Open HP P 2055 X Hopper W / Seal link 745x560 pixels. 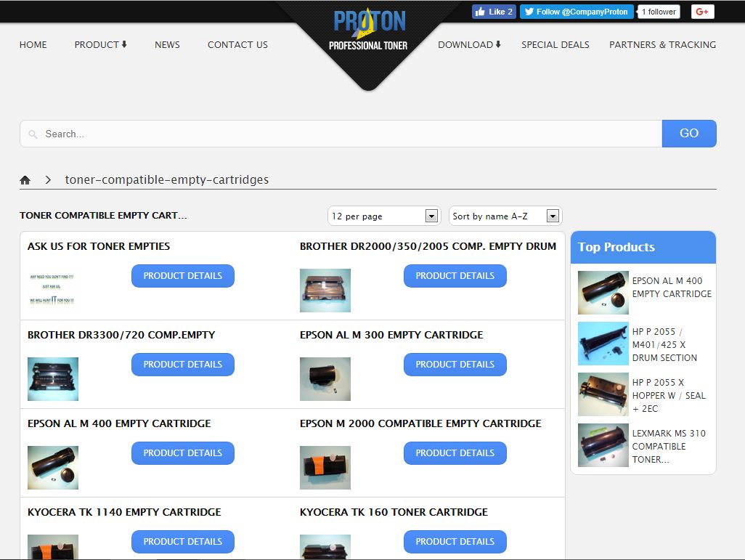pos(669,396)
